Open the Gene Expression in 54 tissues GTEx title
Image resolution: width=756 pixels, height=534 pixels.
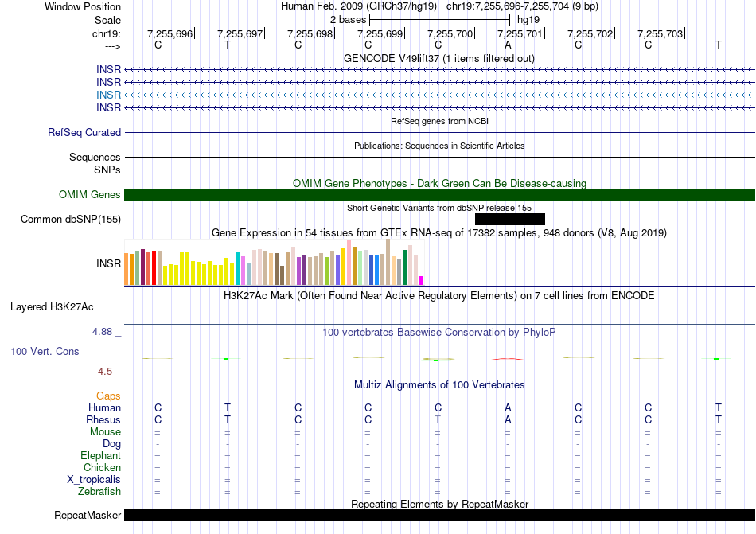coord(438,233)
